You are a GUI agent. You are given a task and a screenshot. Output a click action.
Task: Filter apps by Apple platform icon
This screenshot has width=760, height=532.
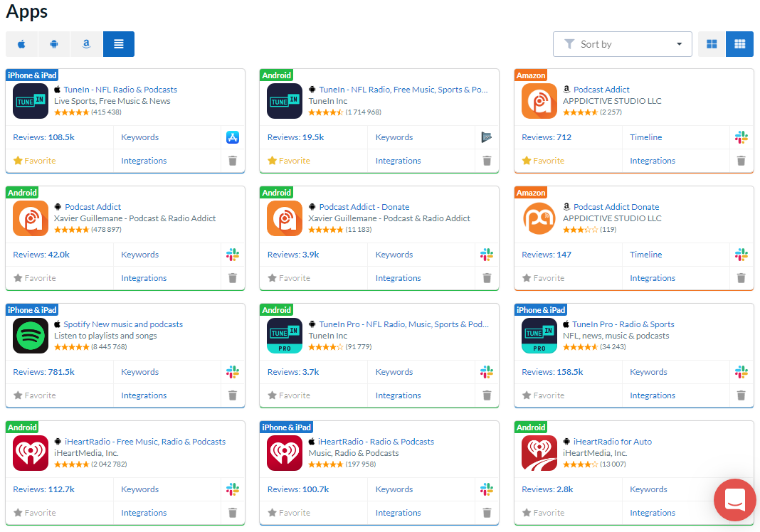coord(22,44)
